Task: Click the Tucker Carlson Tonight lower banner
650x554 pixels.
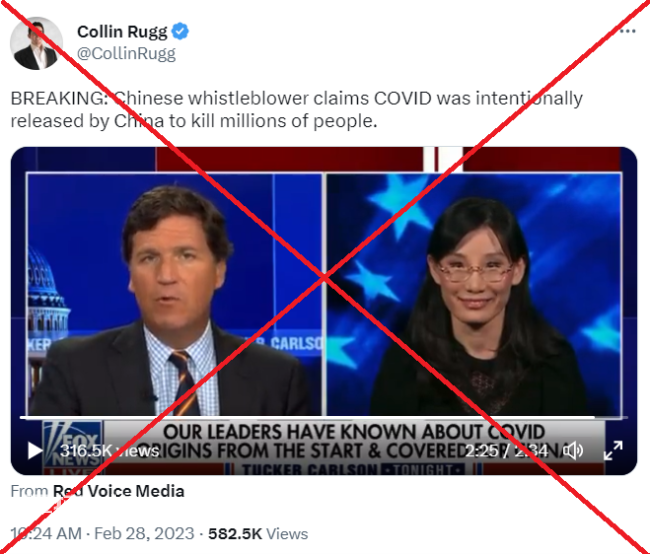Action: [x=354, y=469]
